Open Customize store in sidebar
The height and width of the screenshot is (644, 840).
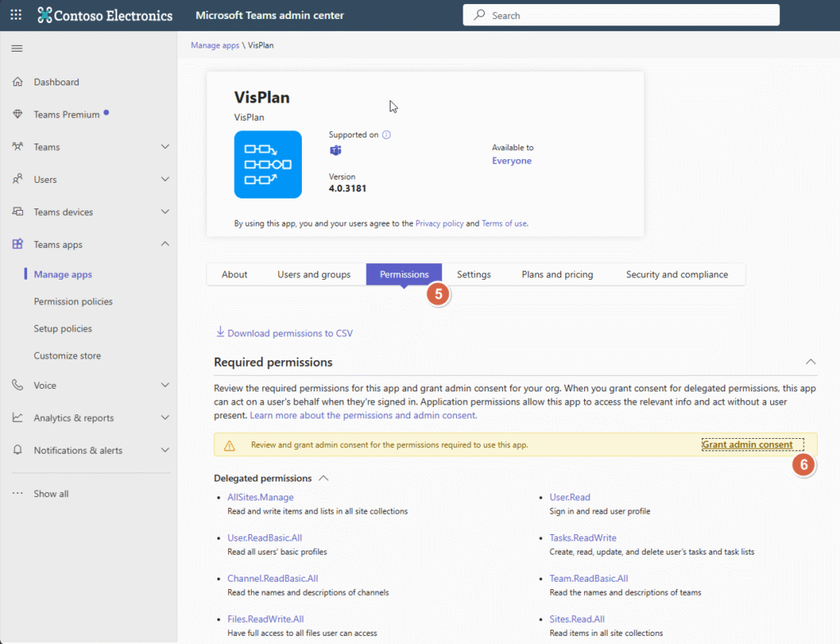click(x=67, y=355)
